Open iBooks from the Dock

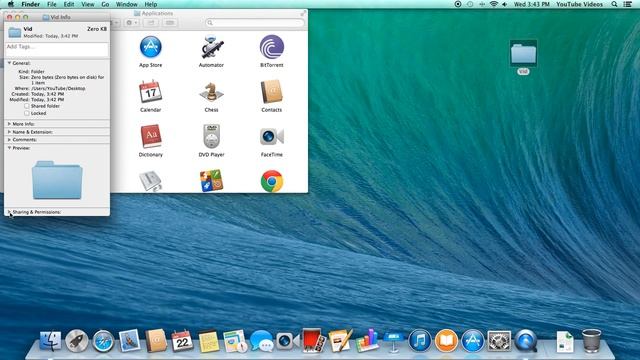(446, 341)
